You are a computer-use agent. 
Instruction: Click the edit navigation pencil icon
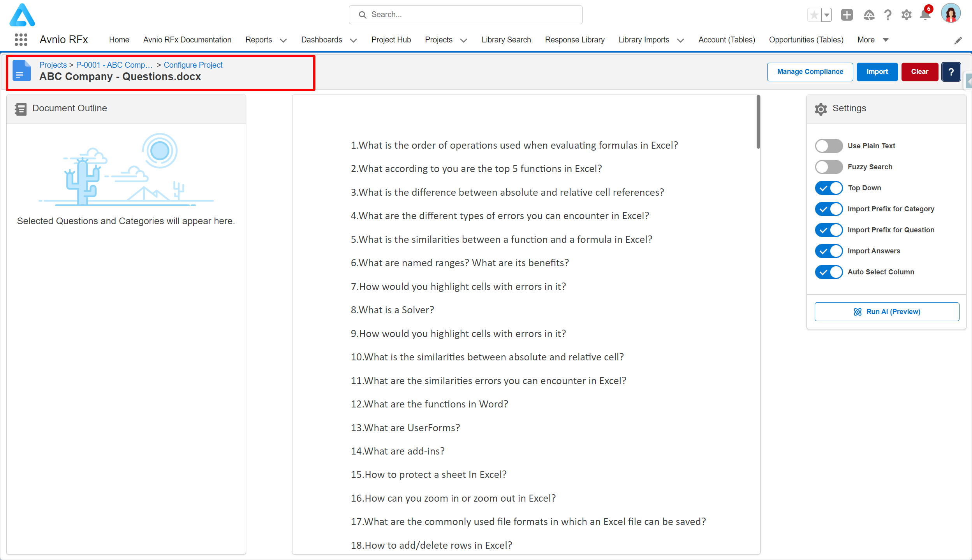click(958, 40)
